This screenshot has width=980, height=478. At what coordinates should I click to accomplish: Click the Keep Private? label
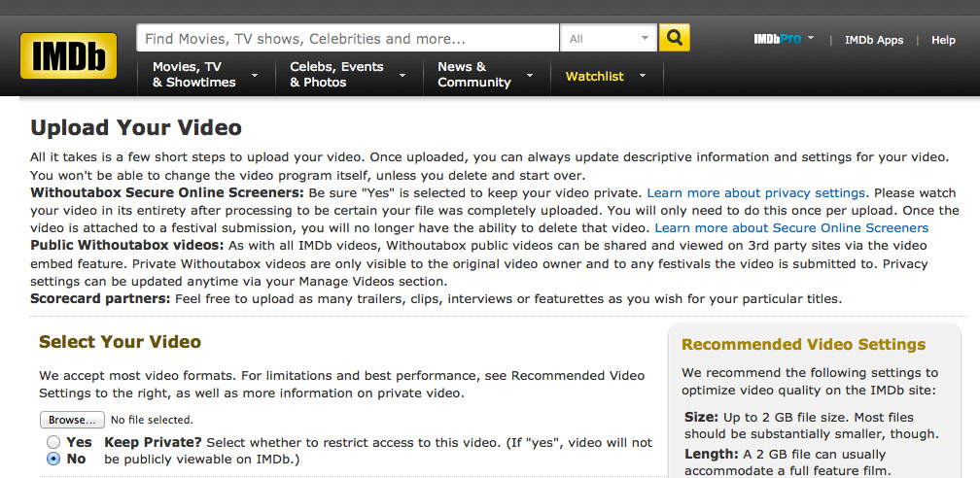(154, 442)
